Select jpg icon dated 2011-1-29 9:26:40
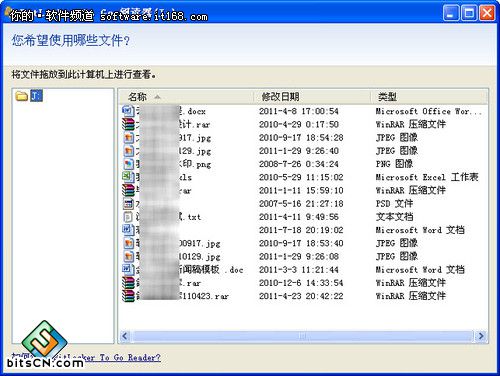The width and height of the screenshot is (500, 376). coord(128,151)
